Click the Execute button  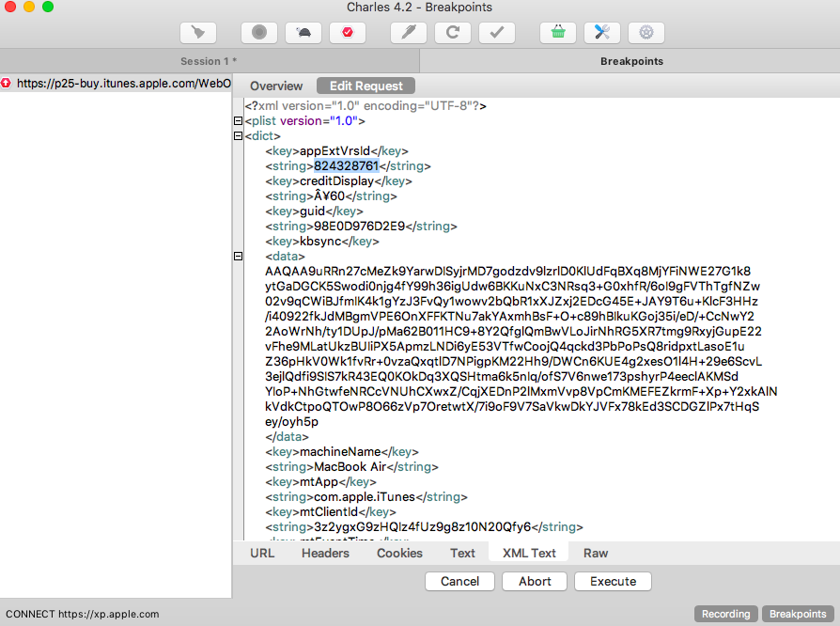click(613, 582)
